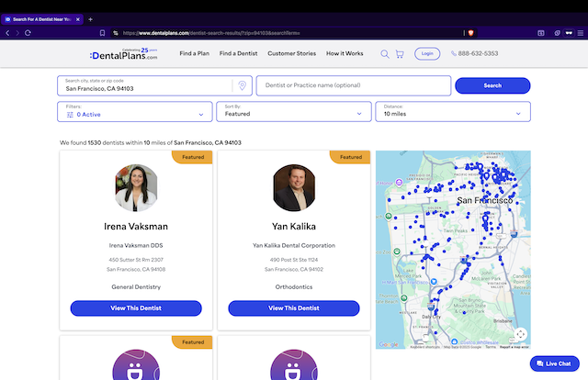View This Dentist for Yan Kalika

pos(294,308)
